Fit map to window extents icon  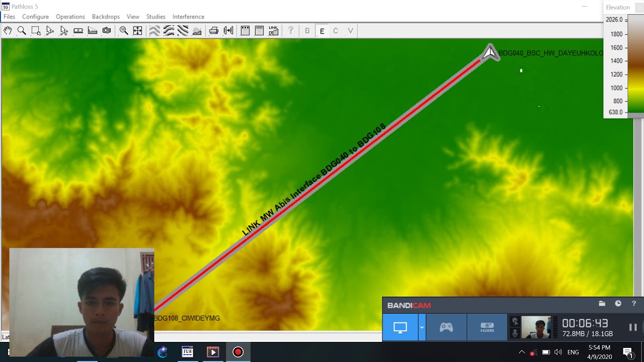[137, 31]
